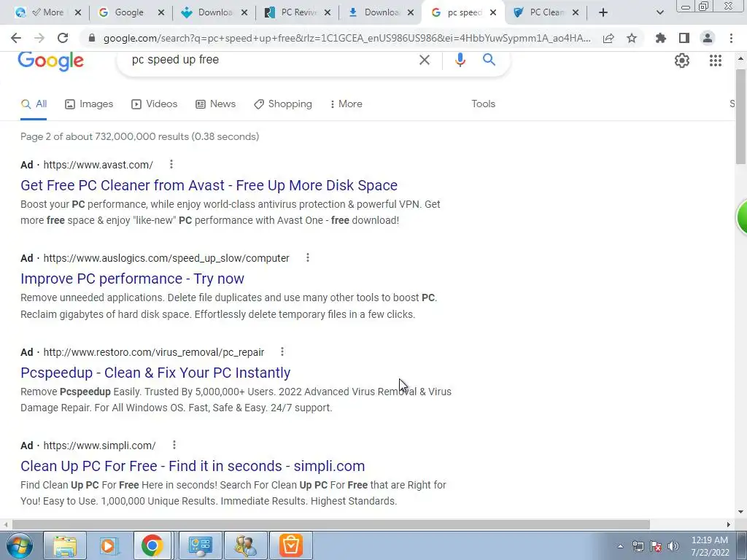747x560 pixels.
Task: Show hidden system tray icons
Action: pos(620,546)
